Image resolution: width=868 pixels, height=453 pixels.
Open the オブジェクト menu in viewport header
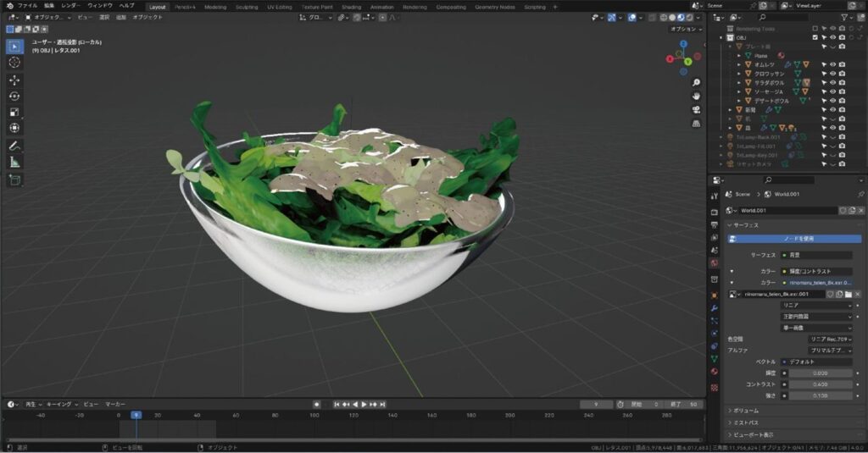click(147, 18)
